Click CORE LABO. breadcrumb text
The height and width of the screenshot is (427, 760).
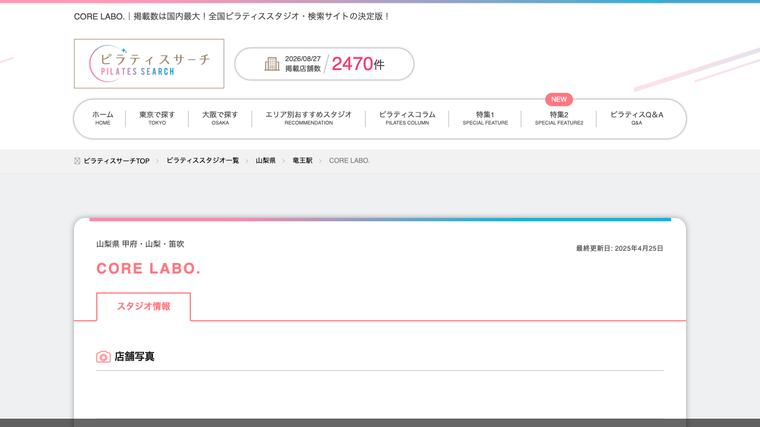pyautogui.click(x=349, y=160)
